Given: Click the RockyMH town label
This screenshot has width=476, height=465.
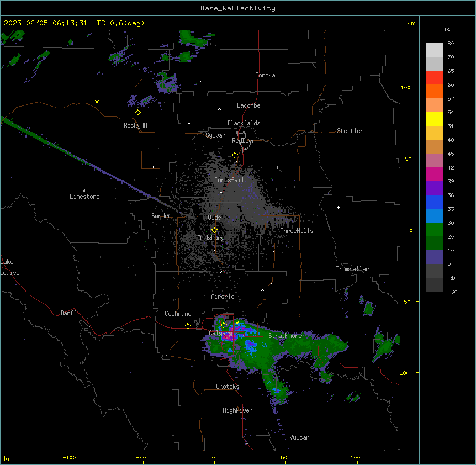Looking at the screenshot, I should [135, 125].
